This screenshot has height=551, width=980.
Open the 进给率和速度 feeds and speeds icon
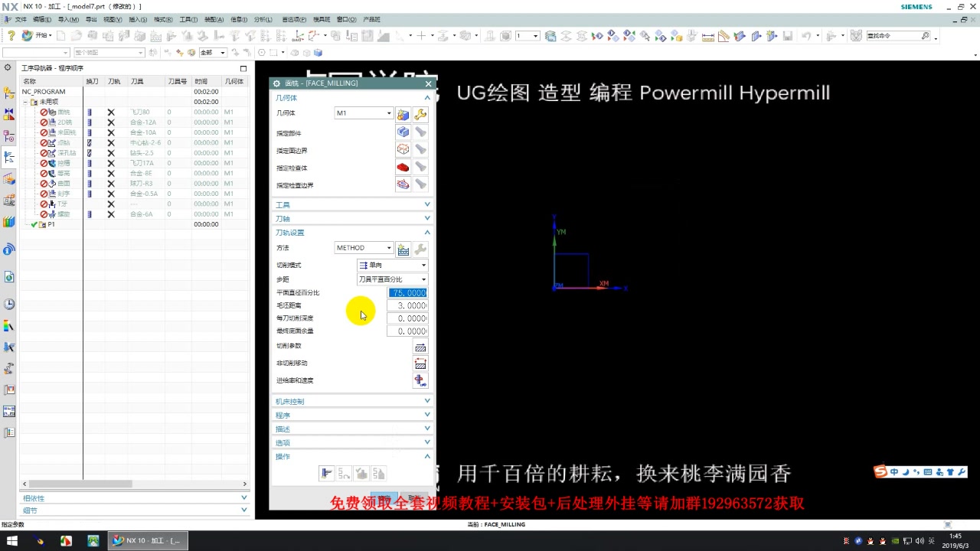[420, 380]
